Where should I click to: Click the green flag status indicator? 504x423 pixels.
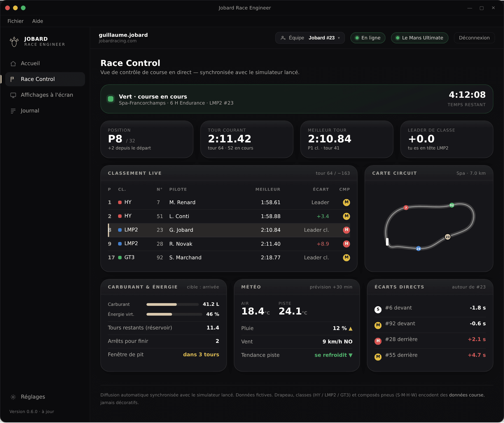[111, 99]
